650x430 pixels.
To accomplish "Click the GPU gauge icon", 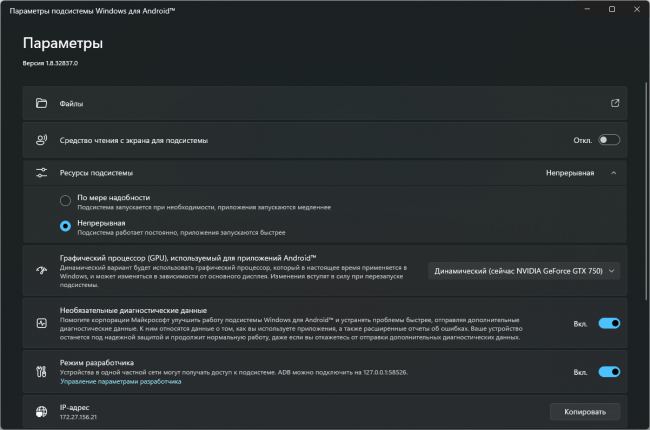I will point(41,271).
